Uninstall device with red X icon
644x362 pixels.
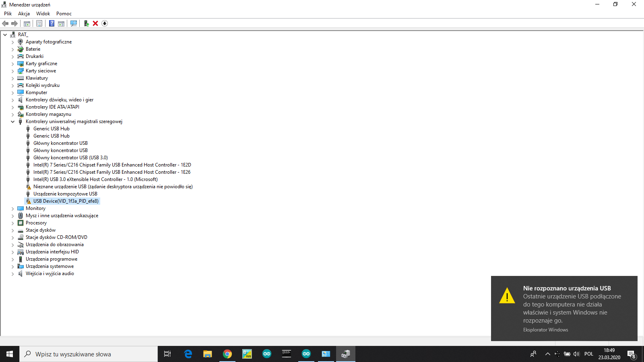(95, 23)
